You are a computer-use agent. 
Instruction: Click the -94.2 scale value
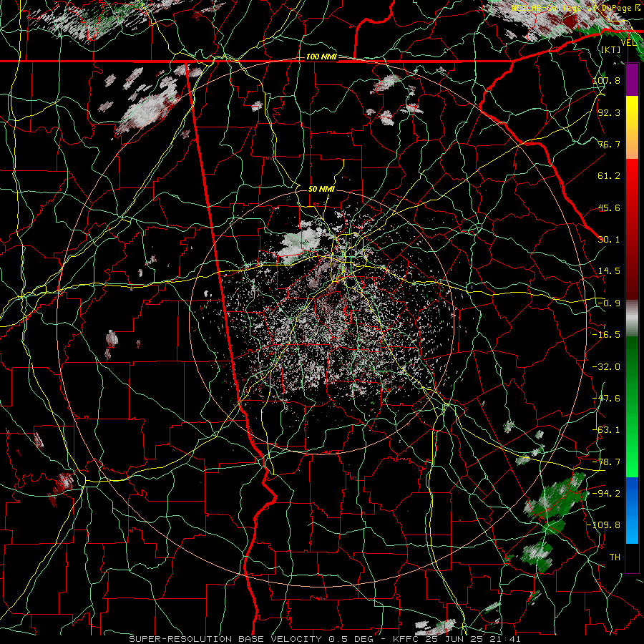click(607, 494)
